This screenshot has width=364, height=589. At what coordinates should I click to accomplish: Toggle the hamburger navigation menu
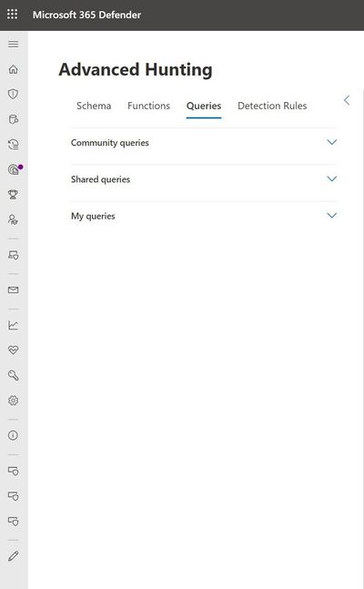(x=13, y=45)
